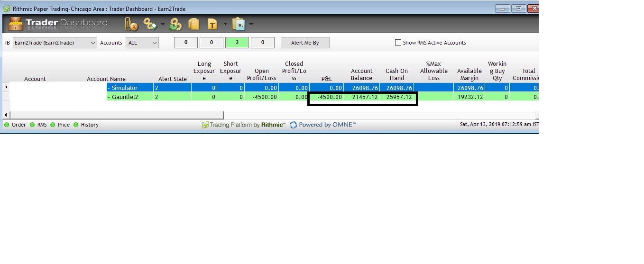This screenshot has height=264, width=644.
Task: Sort by the Alert State column header
Action: [173, 79]
